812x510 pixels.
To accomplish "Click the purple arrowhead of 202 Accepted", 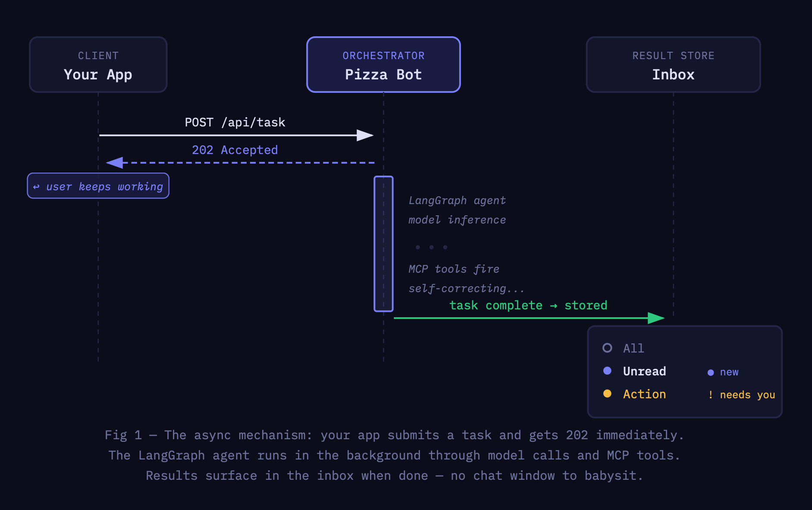I will point(115,163).
